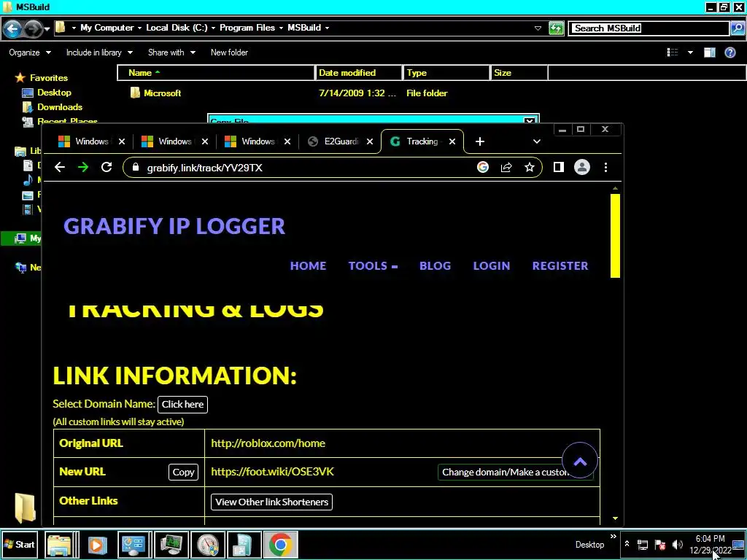Click the Google icon in address bar

(483, 167)
